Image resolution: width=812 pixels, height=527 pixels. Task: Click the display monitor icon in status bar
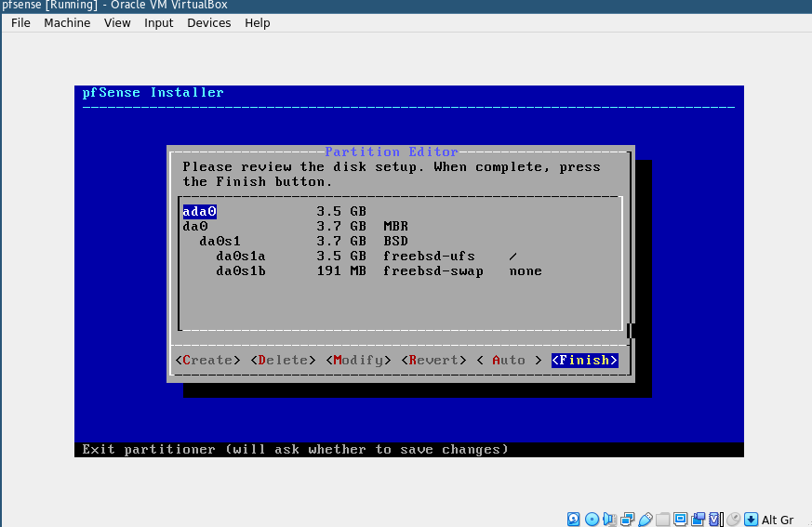[680, 520]
